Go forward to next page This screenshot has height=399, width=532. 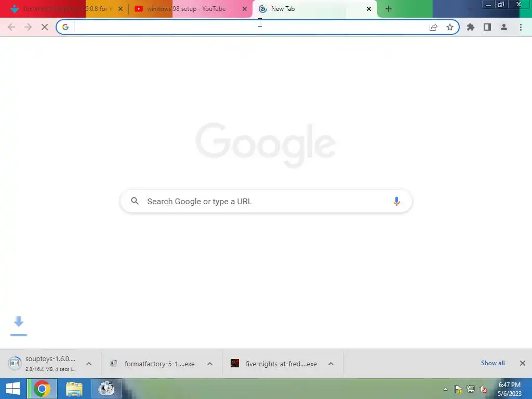tap(28, 27)
